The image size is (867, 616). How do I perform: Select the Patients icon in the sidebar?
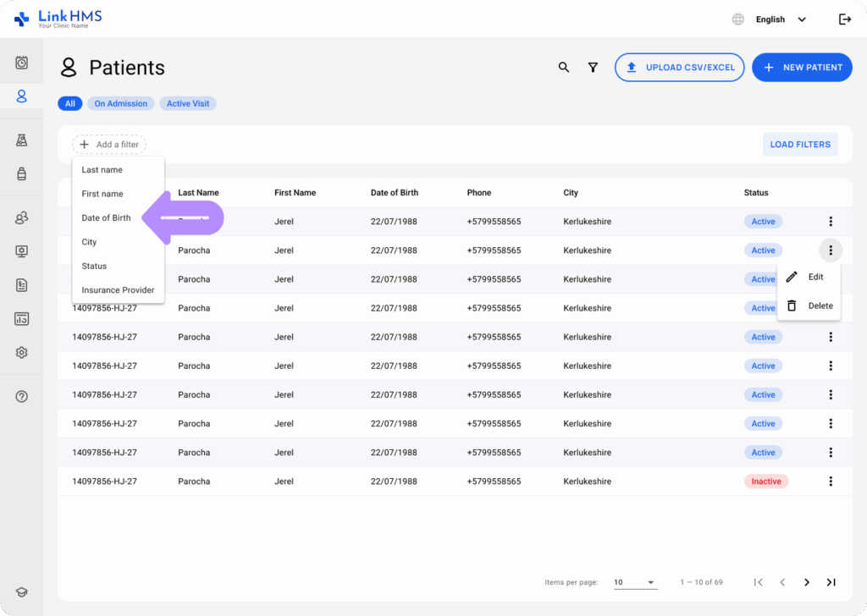coord(23,96)
